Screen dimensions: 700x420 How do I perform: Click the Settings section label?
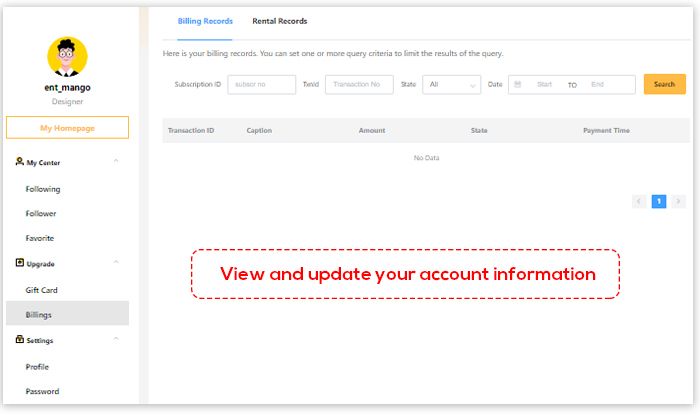tap(40, 341)
